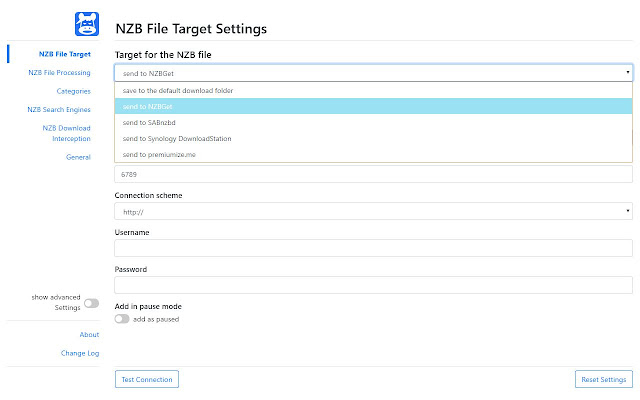The height and width of the screenshot is (400, 640).
Task: Click into the Username input field
Action: (373, 248)
